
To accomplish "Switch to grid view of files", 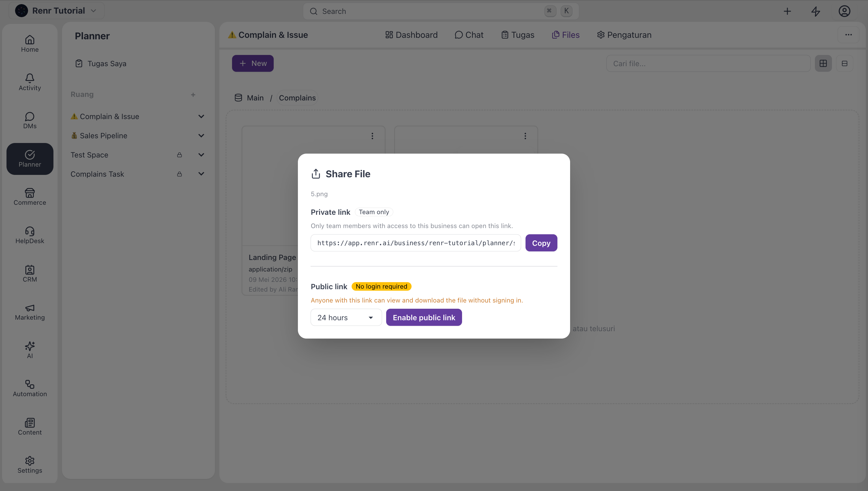I will 823,64.
